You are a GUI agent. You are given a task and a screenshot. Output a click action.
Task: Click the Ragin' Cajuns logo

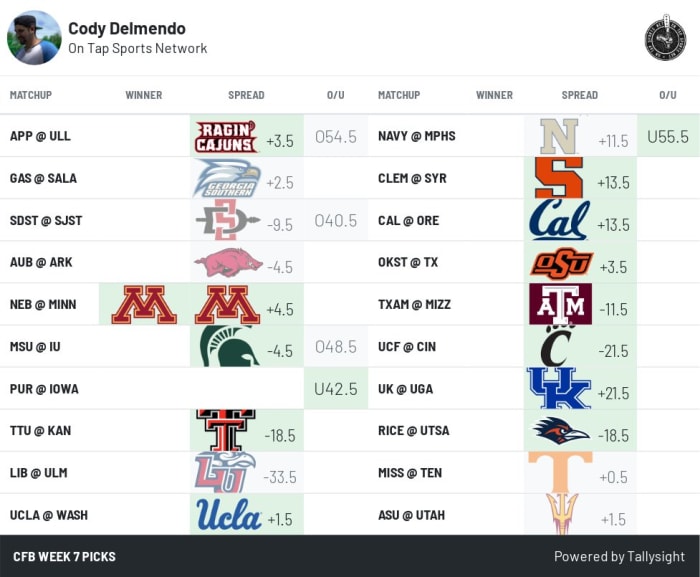[226, 137]
